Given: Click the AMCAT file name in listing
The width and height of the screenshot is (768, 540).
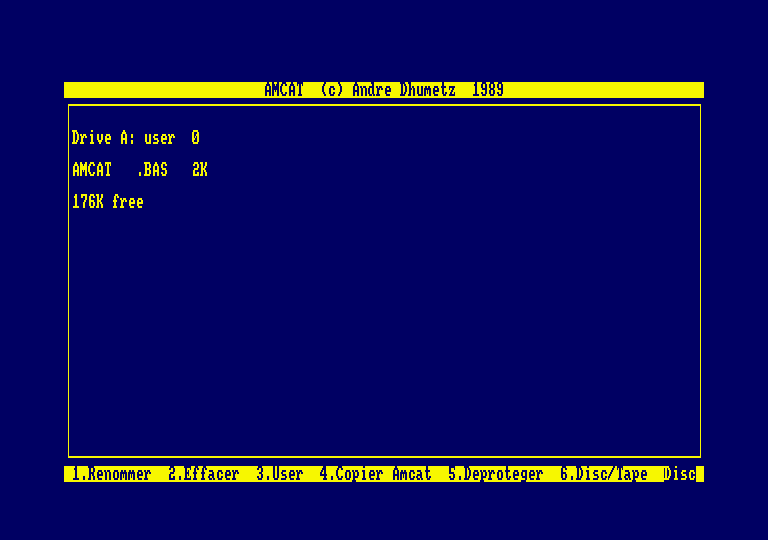Looking at the screenshot, I should click(92, 170).
